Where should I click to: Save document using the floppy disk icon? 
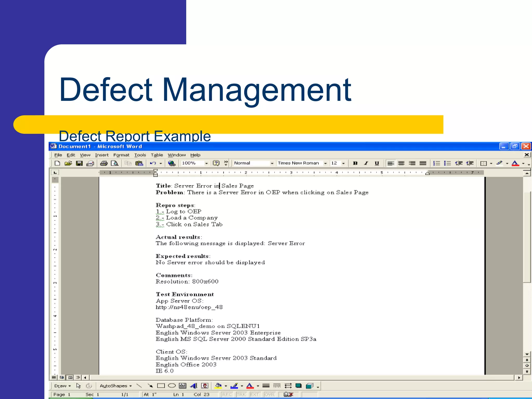79,163
